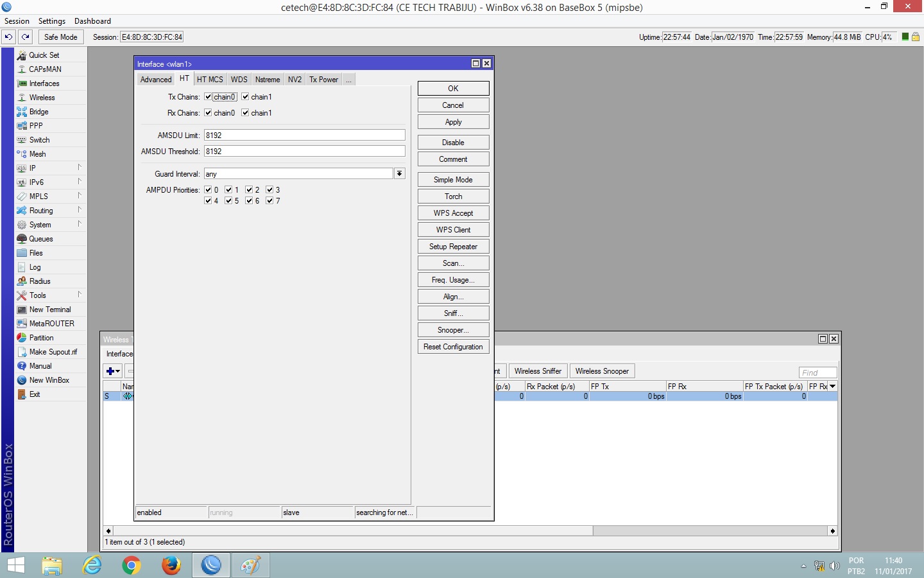Viewport: 924px width, 578px height.
Task: Launch New Terminal from sidebar
Action: 50,310
